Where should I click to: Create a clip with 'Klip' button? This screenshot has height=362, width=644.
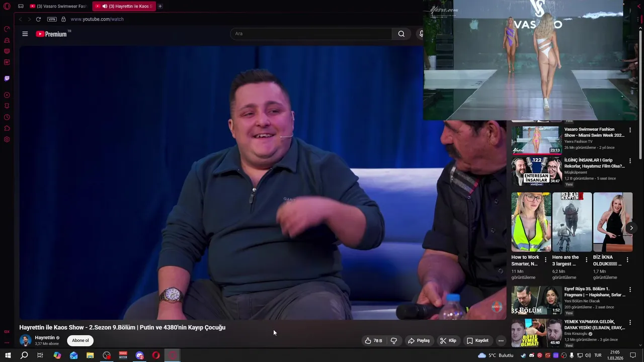click(448, 340)
